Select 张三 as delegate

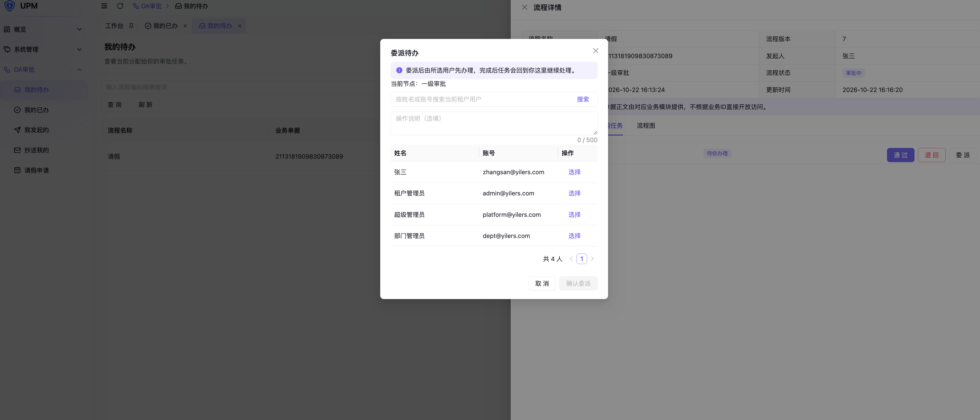pos(574,172)
